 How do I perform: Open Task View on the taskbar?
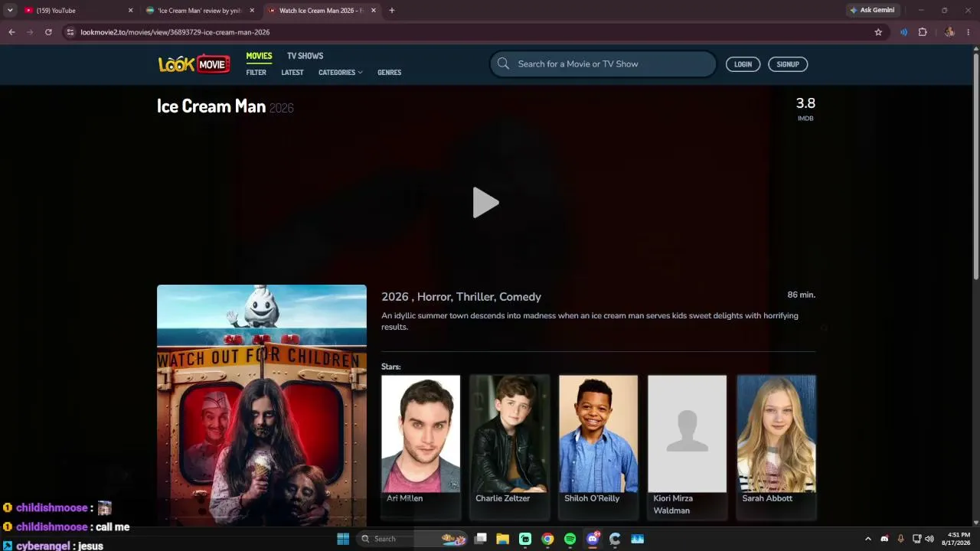(481, 539)
